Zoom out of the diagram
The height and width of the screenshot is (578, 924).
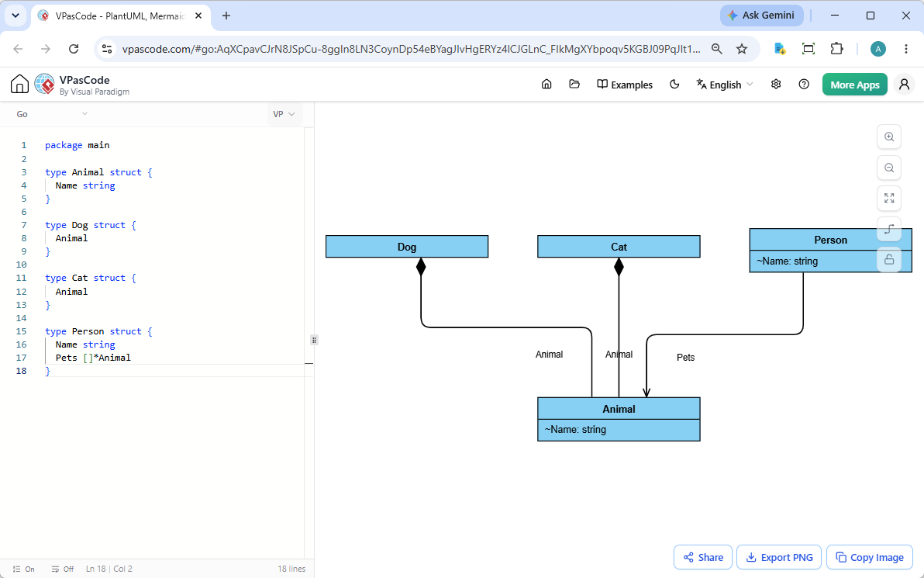tap(889, 168)
